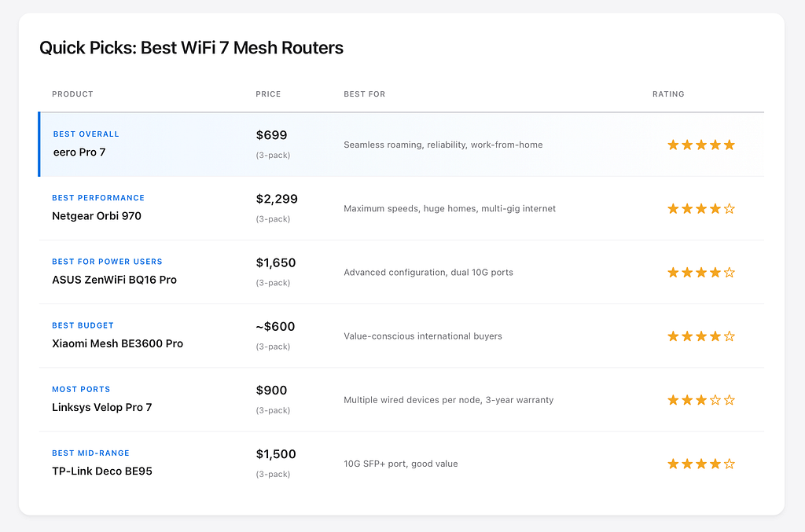
Task: Click the Value-conscious international buyers text
Action: click(x=422, y=336)
